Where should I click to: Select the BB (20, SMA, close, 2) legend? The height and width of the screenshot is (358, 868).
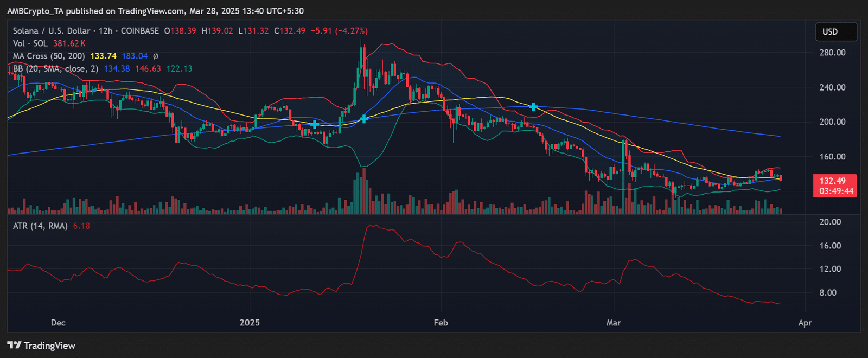click(56, 68)
